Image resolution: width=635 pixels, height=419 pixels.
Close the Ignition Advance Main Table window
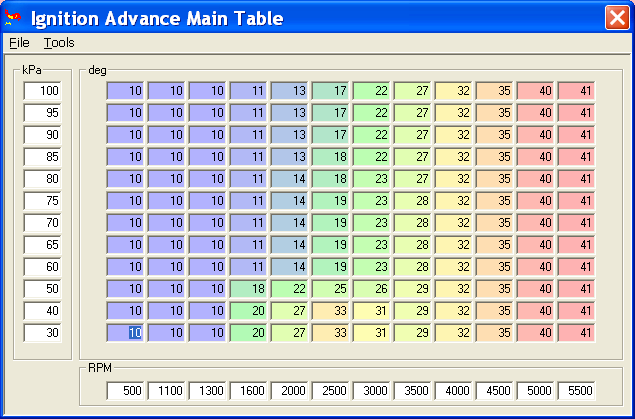(616, 18)
